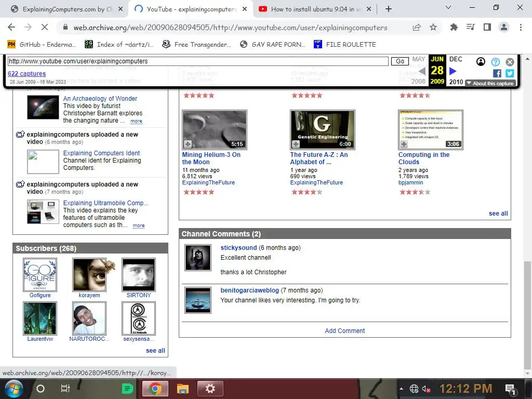This screenshot has width=532, height=399.
Task: Open the media control icon in the toolbar
Action: pyautogui.click(x=471, y=27)
